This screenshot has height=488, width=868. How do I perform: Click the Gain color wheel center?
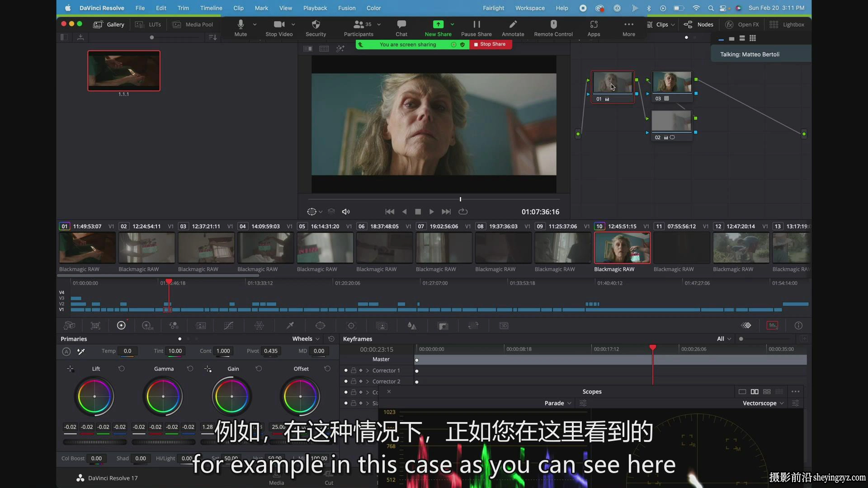coord(231,396)
